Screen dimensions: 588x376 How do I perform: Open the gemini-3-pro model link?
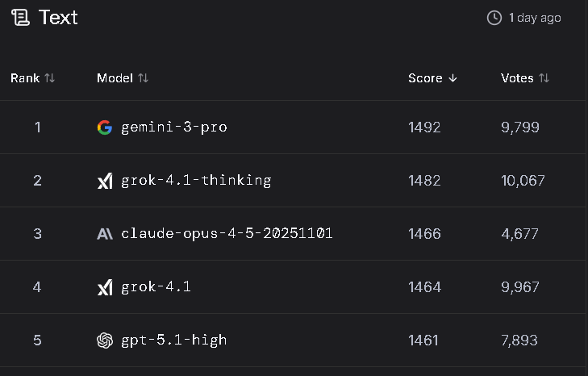point(173,127)
